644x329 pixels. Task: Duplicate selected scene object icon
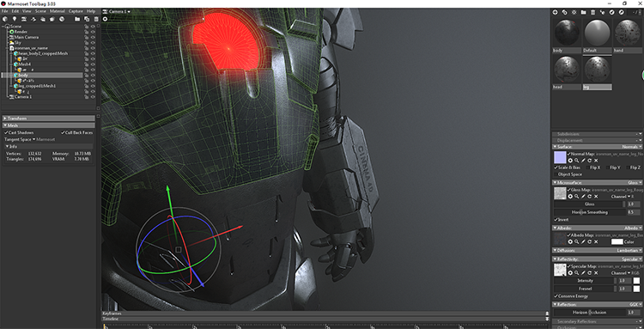(87, 19)
